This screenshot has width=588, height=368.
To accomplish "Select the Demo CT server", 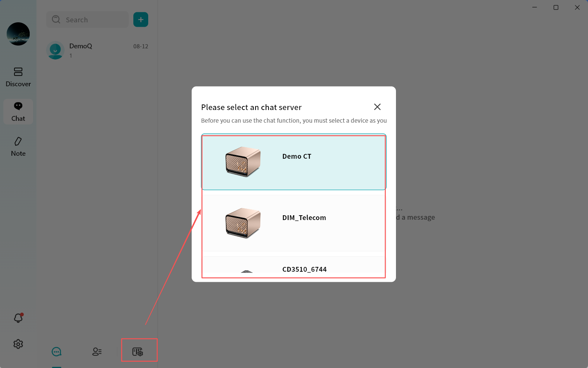I will point(296,156).
